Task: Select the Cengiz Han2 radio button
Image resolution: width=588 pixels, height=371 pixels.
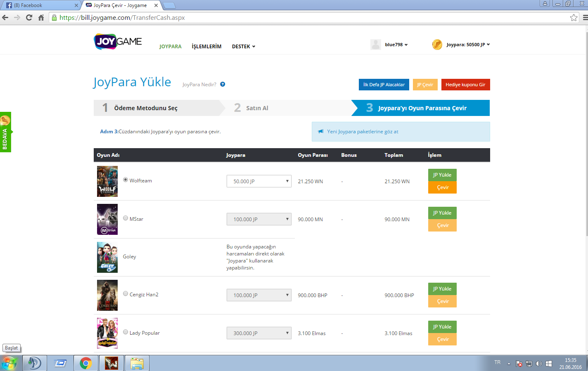Action: pyautogui.click(x=126, y=294)
